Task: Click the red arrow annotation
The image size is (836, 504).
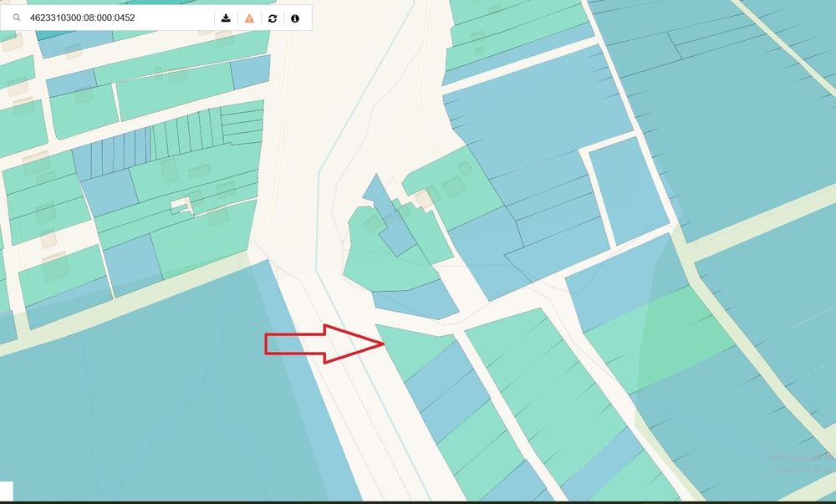Action: 324,344
